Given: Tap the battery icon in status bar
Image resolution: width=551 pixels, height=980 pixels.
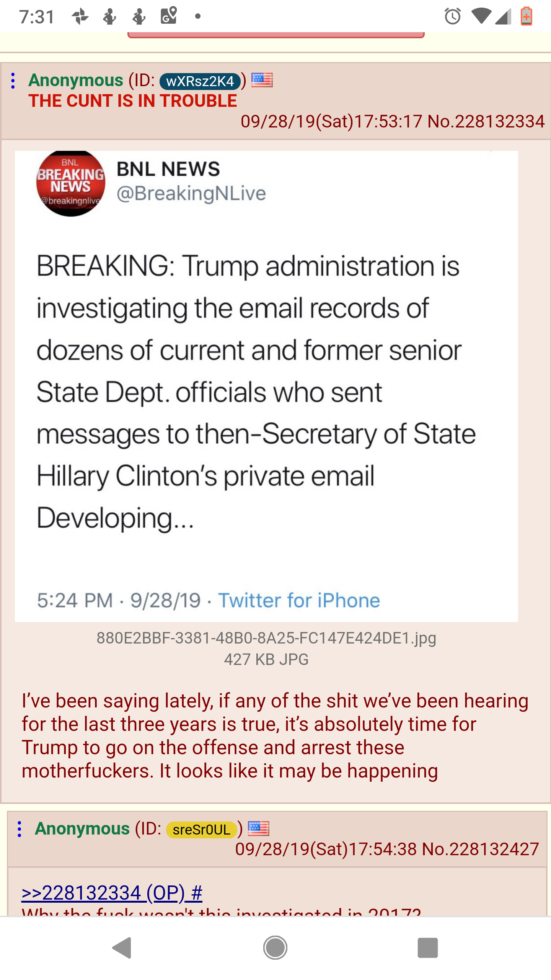Looking at the screenshot, I should 527,16.
